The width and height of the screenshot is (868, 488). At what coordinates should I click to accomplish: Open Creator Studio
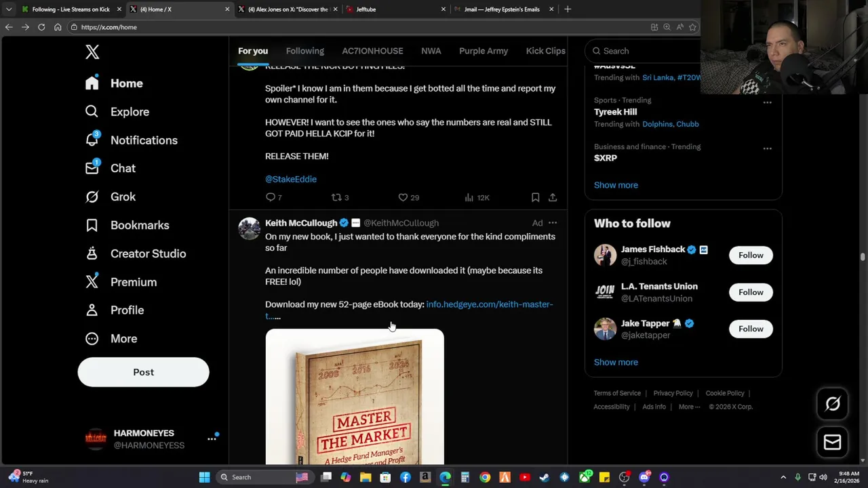[135, 253]
